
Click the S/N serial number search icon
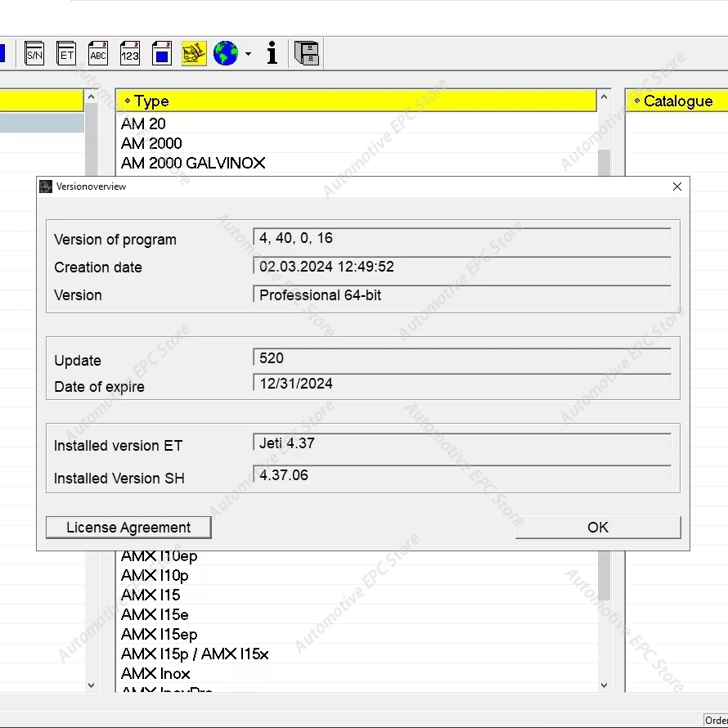tap(34, 54)
